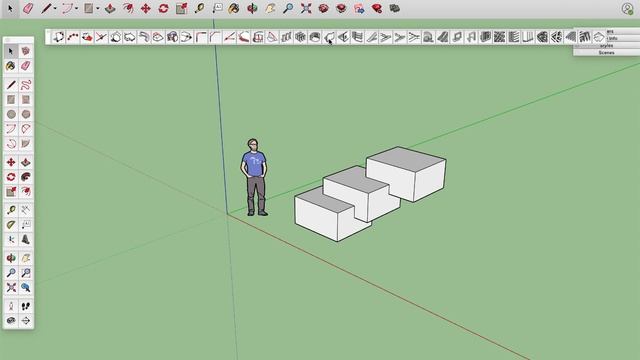Choose the Text label tool in top toolbar
This screenshot has height=360, width=640.
(218, 8)
